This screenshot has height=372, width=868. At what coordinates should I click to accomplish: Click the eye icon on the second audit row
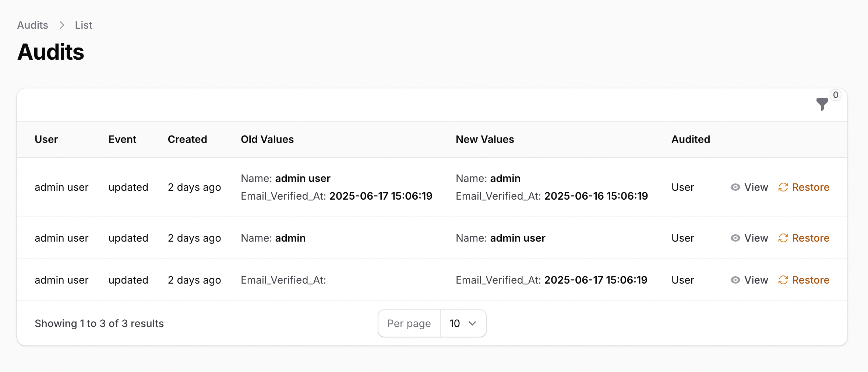pos(735,238)
